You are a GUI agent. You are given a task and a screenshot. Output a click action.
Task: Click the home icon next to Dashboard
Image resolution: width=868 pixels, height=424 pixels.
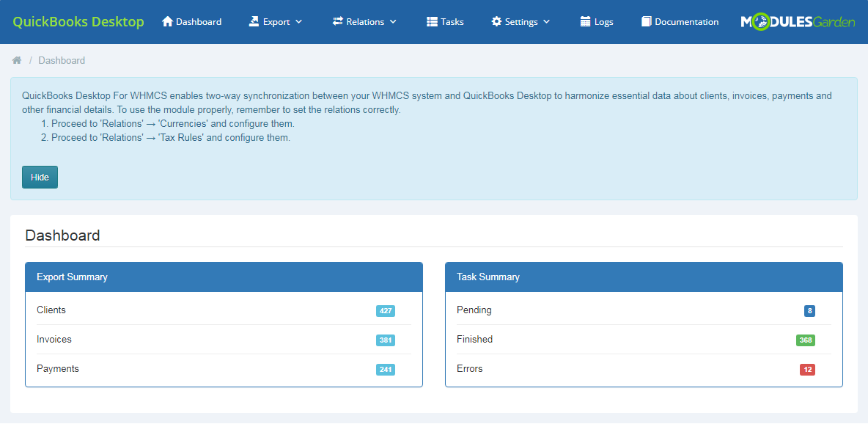tap(166, 21)
